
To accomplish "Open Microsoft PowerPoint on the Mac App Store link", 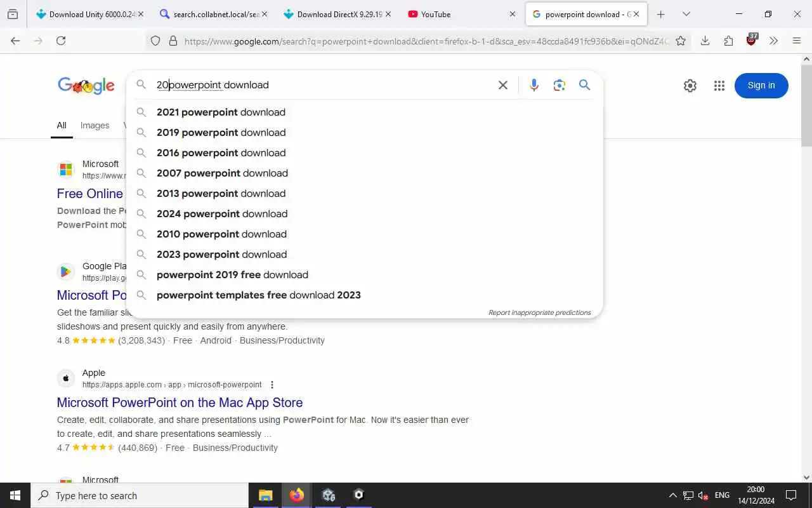I will point(180,403).
